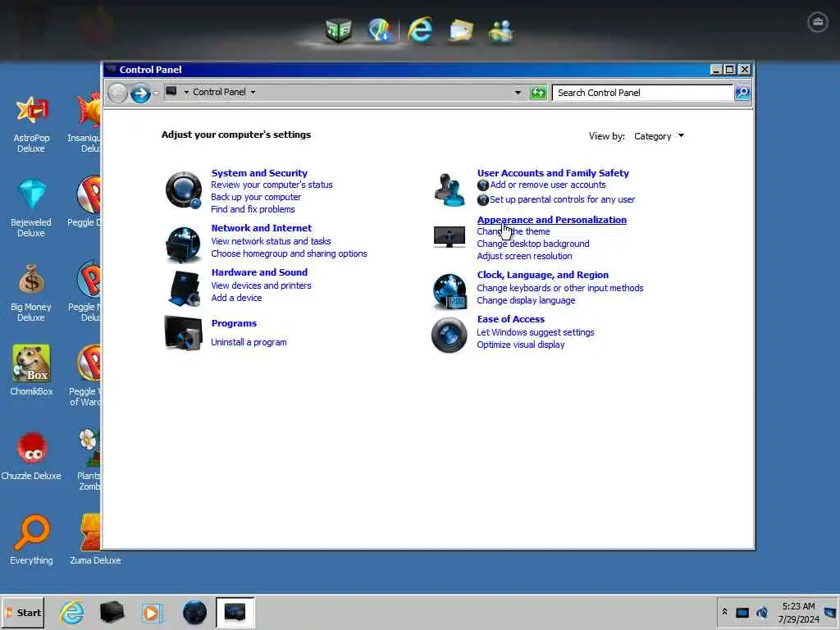Open the View by Category dropdown
Viewport: 840px width, 630px height.
click(x=659, y=136)
